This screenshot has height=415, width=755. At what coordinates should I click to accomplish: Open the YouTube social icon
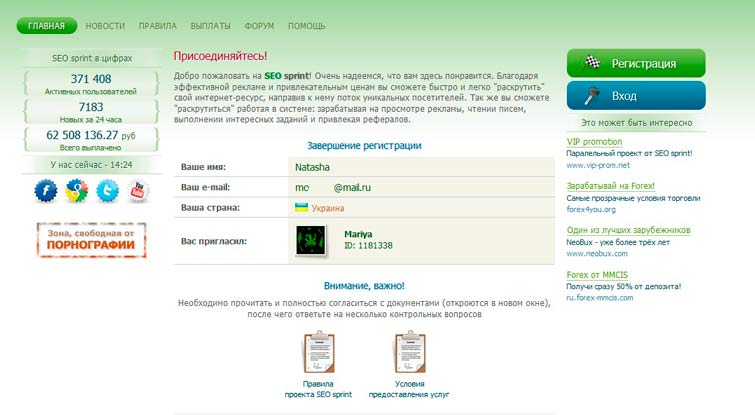pos(138,191)
